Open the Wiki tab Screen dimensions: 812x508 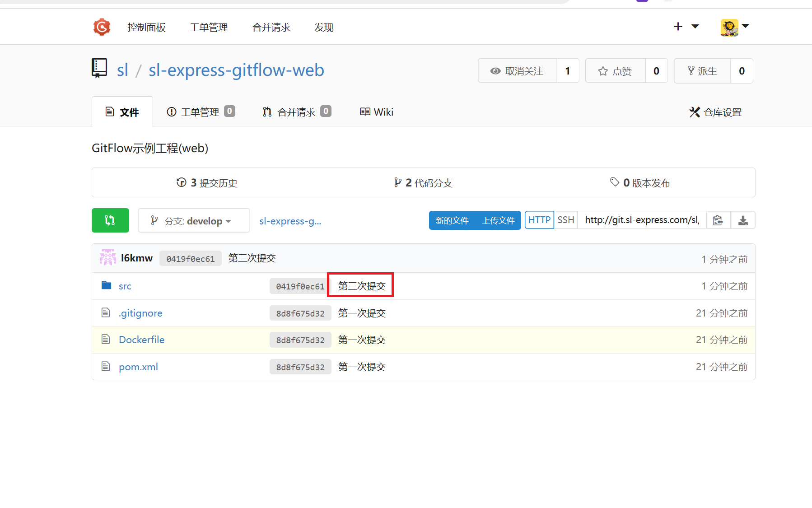pyautogui.click(x=377, y=112)
